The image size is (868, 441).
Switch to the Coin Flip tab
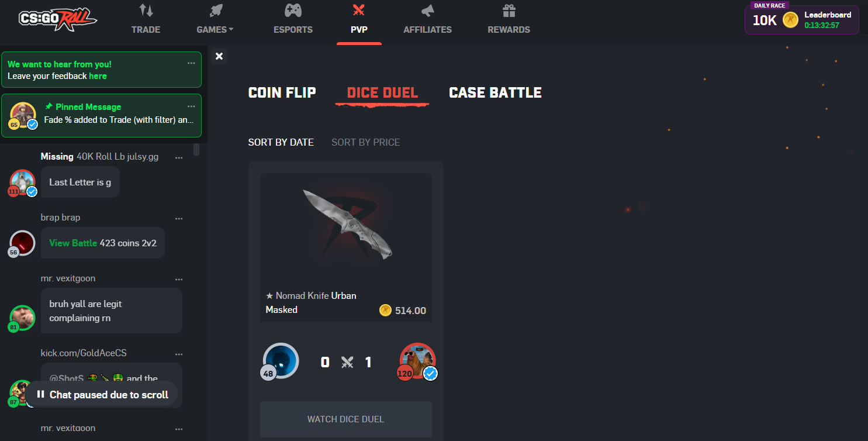tap(282, 92)
